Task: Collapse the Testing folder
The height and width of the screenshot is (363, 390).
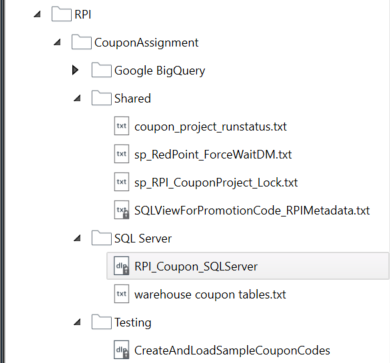Action: pyautogui.click(x=77, y=322)
